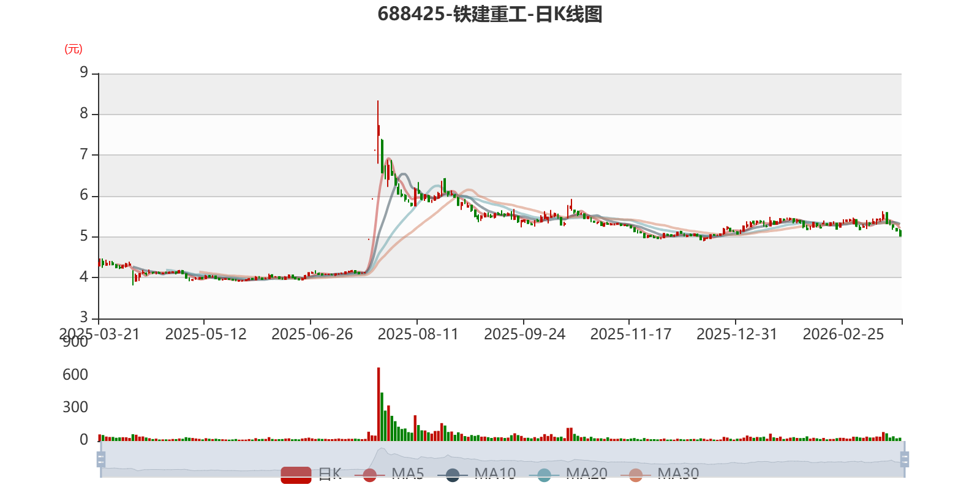This screenshot has width=980, height=490.
Task: Click the price axis value 3
Action: tap(84, 317)
